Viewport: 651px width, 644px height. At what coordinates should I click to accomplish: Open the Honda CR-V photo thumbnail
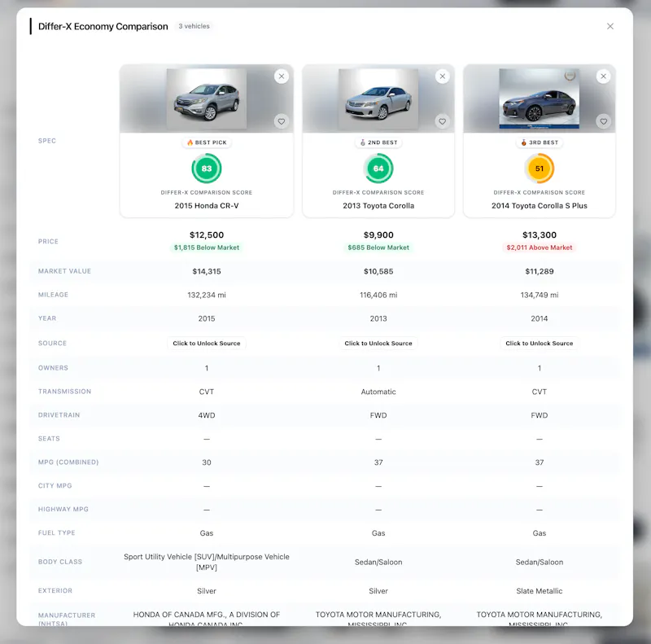(207, 99)
